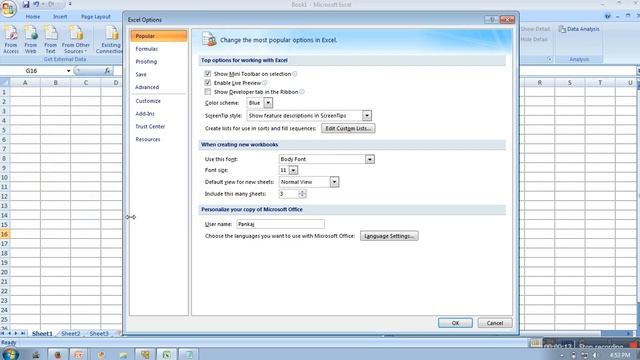Image resolution: width=640 pixels, height=360 pixels.
Task: Increase the Include this many sheets spinner
Action: (x=302, y=192)
